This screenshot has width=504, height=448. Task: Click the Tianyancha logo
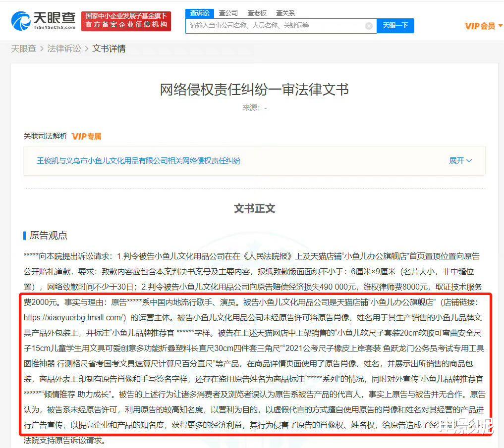coord(44,21)
